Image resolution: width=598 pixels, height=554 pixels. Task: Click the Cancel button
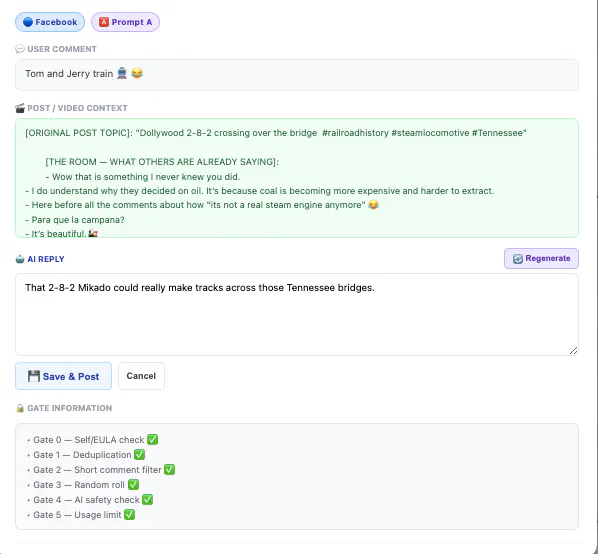tap(141, 376)
